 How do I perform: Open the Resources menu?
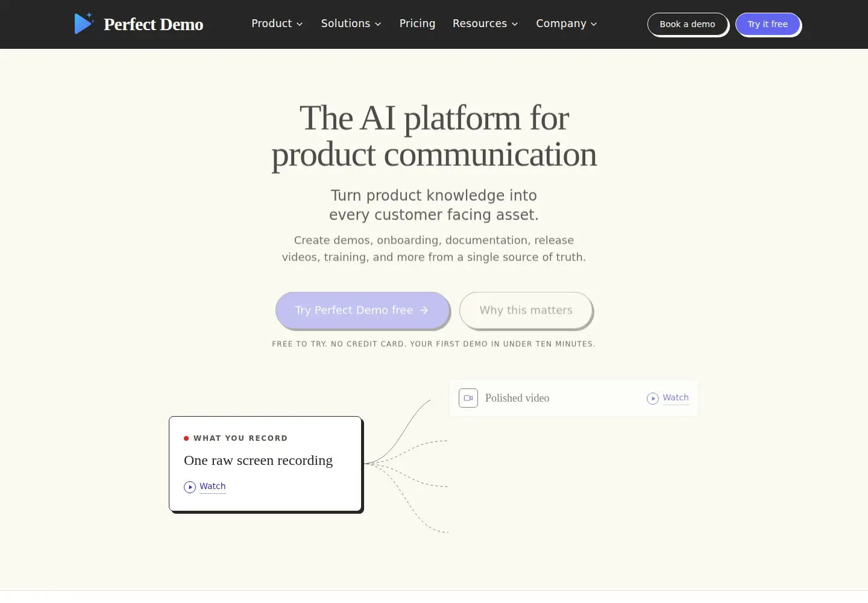point(485,24)
